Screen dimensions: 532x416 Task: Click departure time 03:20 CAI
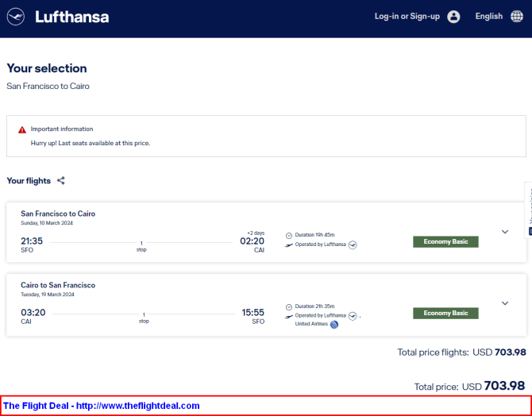[33, 316]
